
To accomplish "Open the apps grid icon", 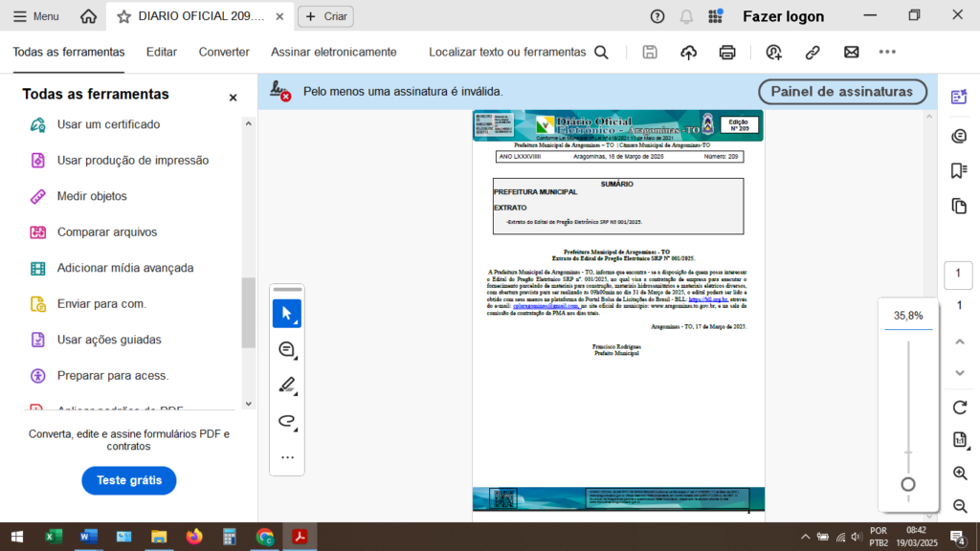I will coord(716,16).
